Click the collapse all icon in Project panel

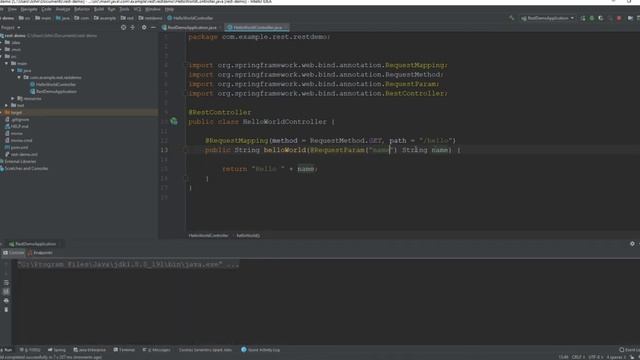tap(133, 27)
